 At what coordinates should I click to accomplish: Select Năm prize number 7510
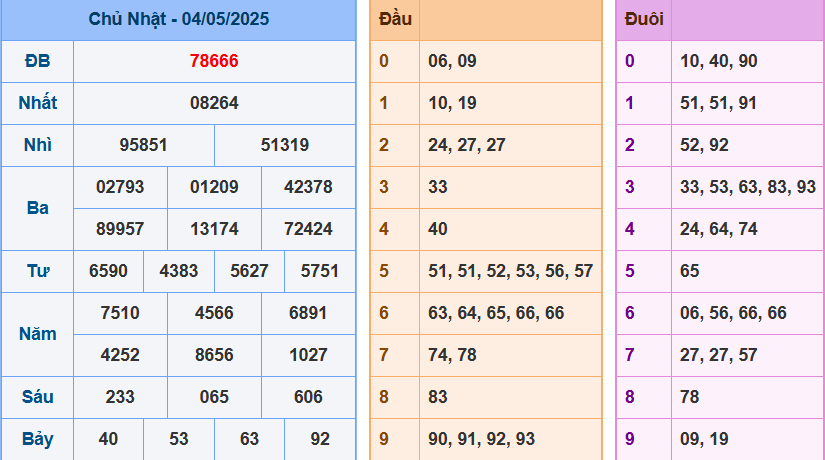click(x=120, y=313)
